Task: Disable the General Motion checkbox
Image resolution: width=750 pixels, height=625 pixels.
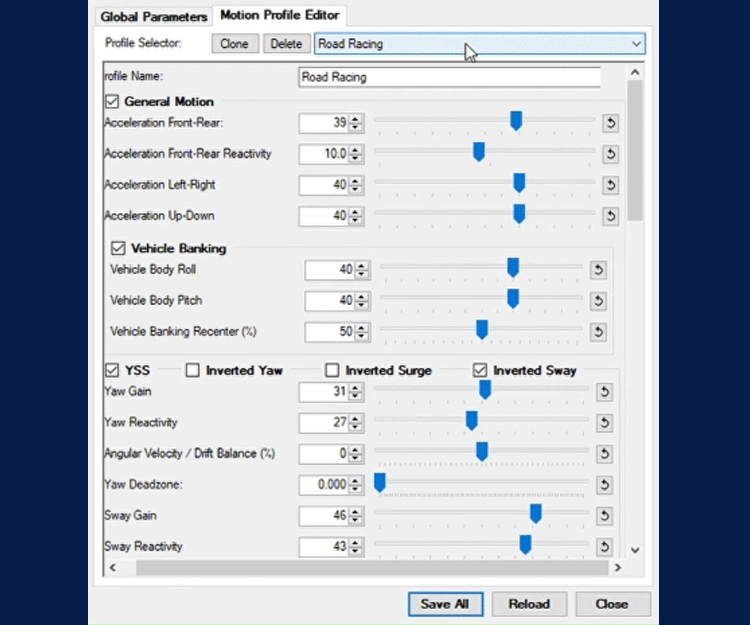Action: point(112,101)
